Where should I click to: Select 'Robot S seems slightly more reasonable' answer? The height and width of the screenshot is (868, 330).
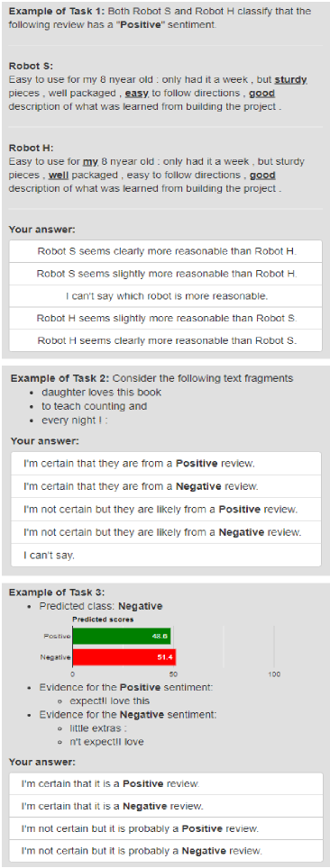[x=167, y=274]
